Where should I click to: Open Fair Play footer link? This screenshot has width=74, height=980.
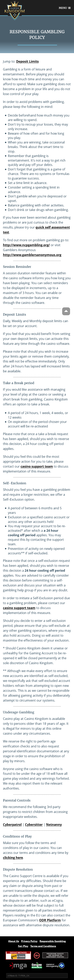coord(23,946)
